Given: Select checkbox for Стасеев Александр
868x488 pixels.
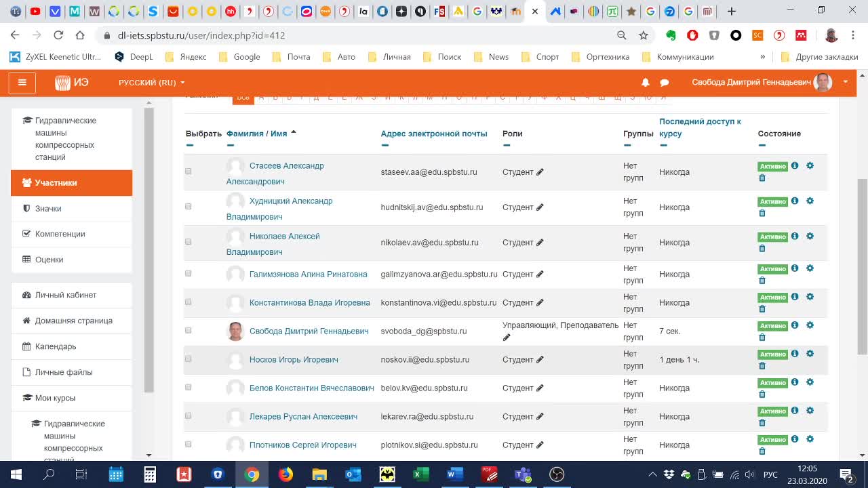Looking at the screenshot, I should pyautogui.click(x=189, y=171).
